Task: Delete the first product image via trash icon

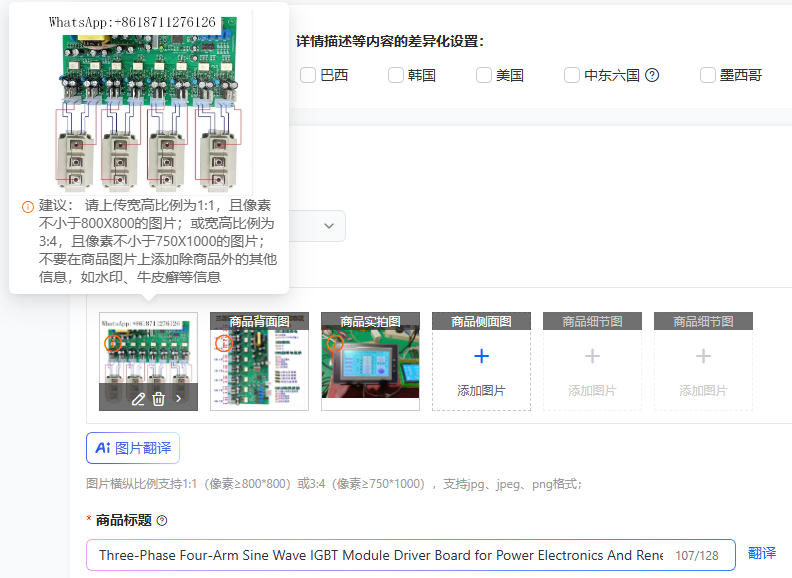Action: point(159,399)
